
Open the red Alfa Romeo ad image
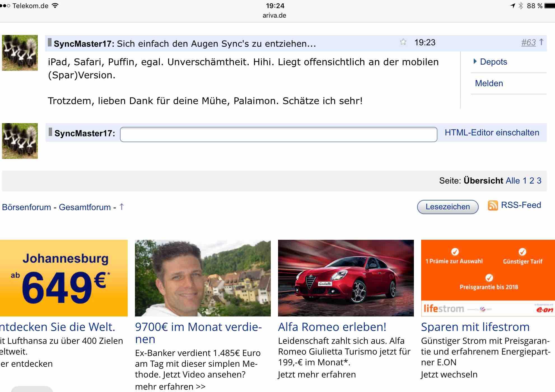[x=346, y=278]
